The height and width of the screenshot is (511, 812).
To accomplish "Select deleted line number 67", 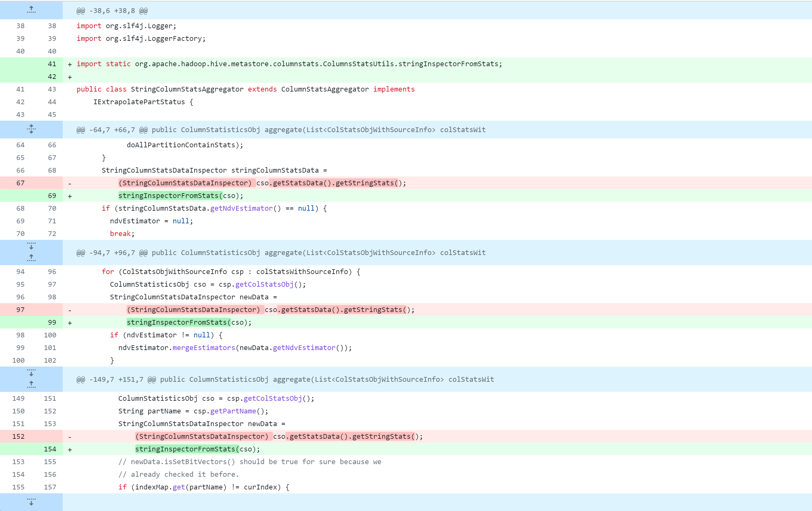I will [x=20, y=183].
